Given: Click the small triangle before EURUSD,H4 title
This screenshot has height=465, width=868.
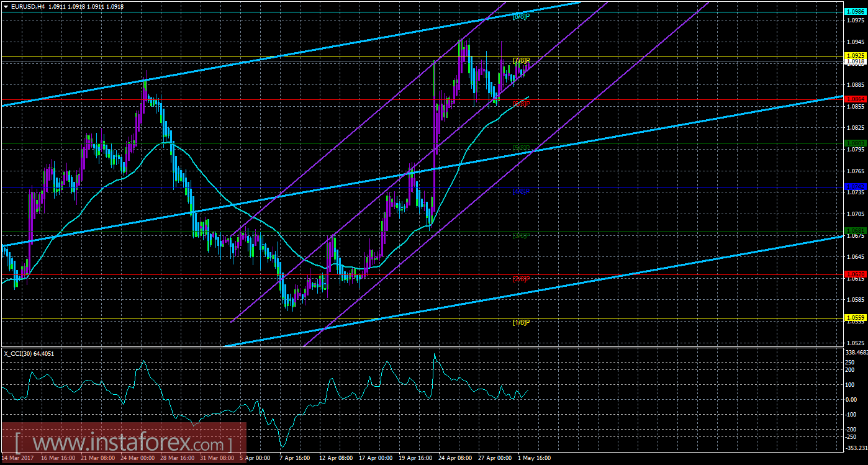Looking at the screenshot, I should (6, 6).
